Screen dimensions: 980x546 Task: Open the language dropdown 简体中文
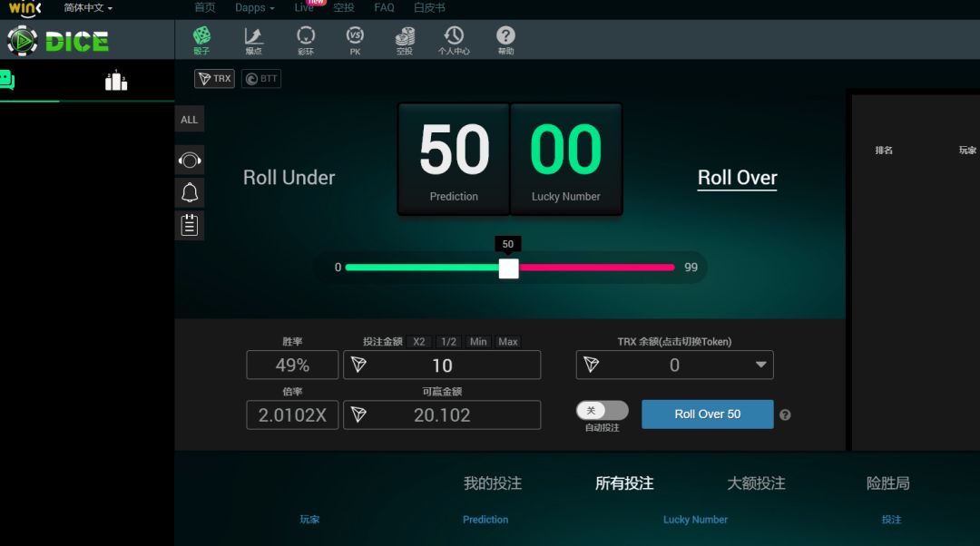(87, 7)
